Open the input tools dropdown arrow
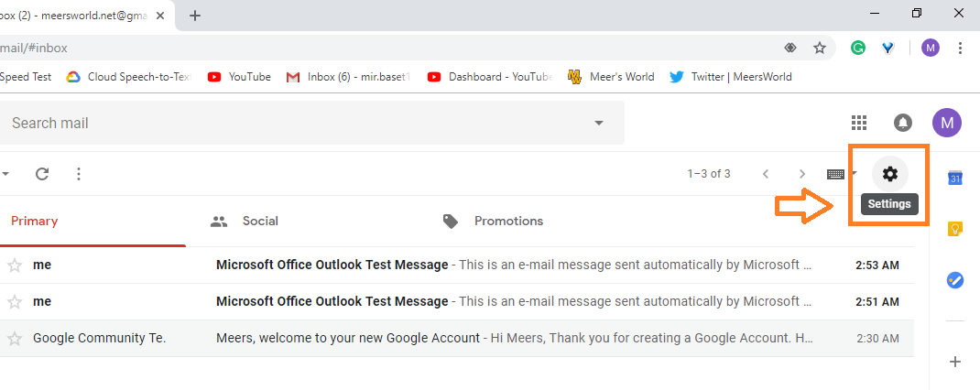The image size is (980, 390). (854, 173)
